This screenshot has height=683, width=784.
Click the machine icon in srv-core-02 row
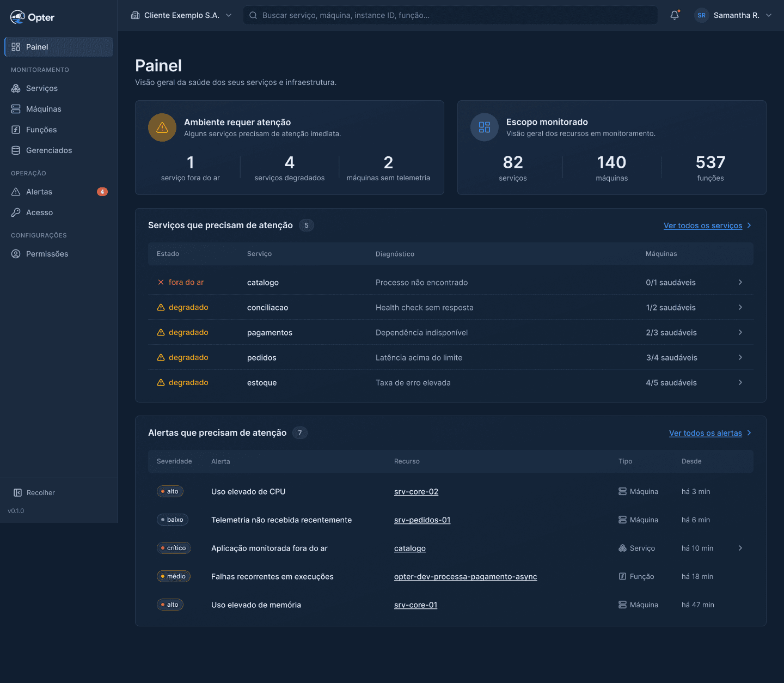[622, 491]
